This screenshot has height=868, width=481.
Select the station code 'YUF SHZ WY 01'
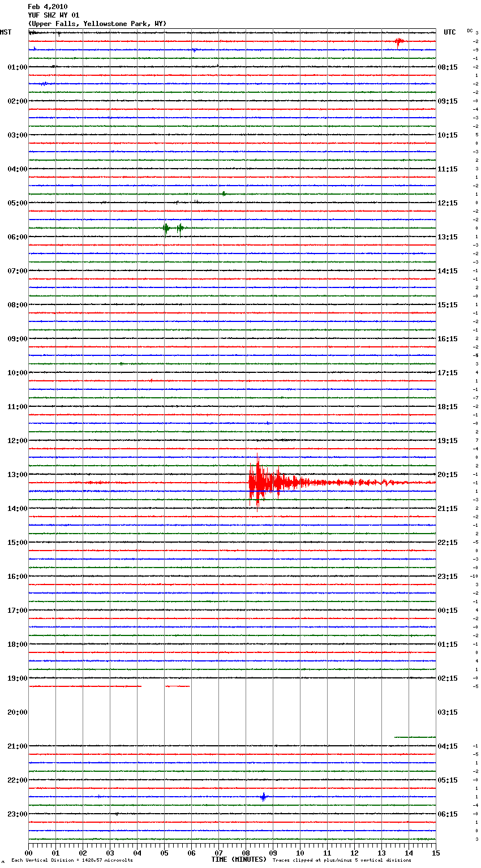pos(54,15)
